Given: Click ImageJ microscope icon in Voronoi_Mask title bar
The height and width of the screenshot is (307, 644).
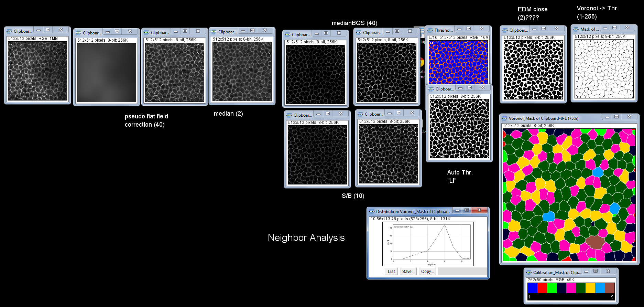Looking at the screenshot, I should click(505, 118).
